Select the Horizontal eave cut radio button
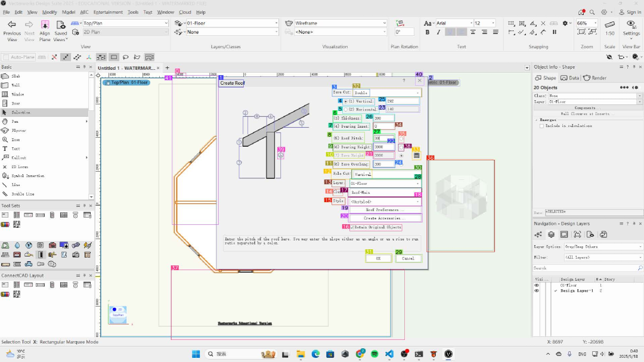 click(346, 110)
